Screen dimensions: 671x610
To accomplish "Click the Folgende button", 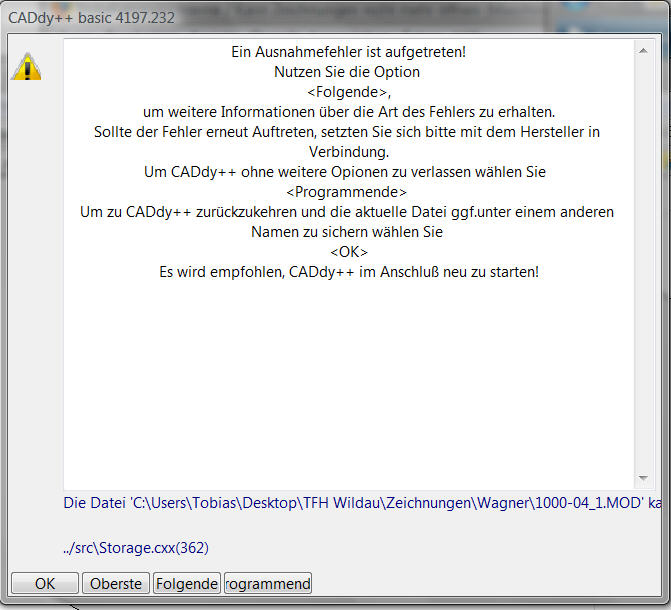I will (187, 583).
